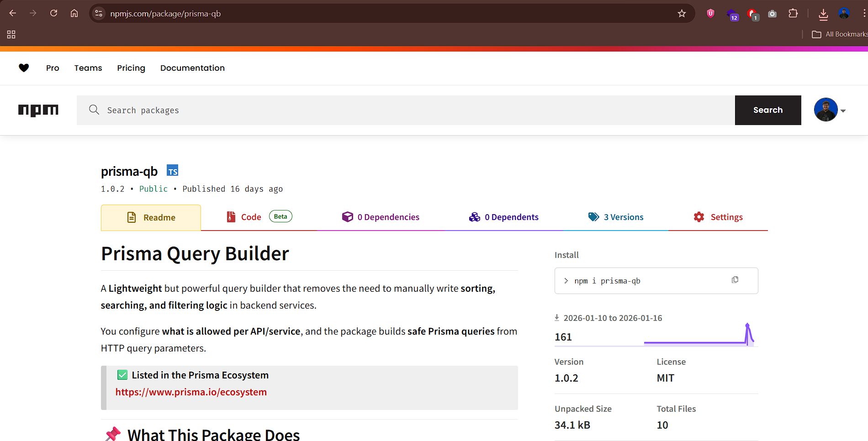Open the extension with badge 1
Screen dimensions: 868x441
click(753, 15)
